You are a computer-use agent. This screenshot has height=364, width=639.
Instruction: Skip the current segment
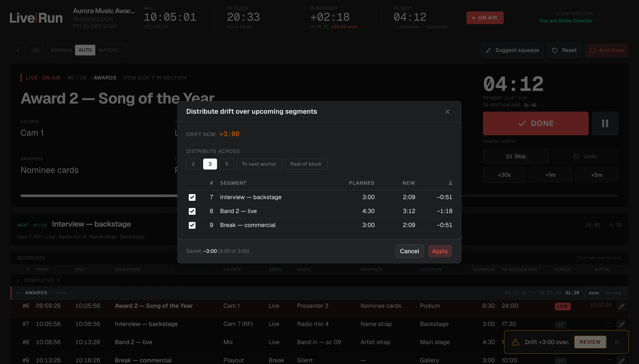516,156
